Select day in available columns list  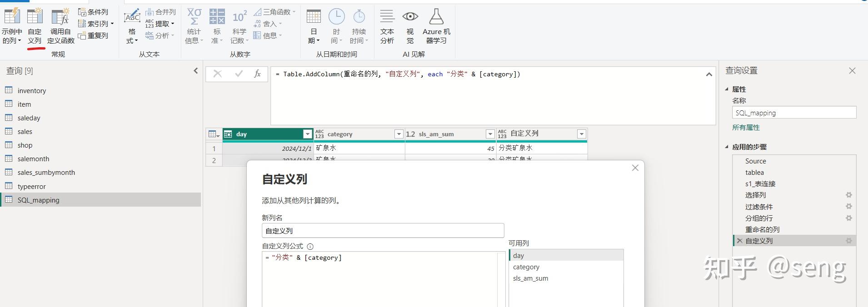566,256
